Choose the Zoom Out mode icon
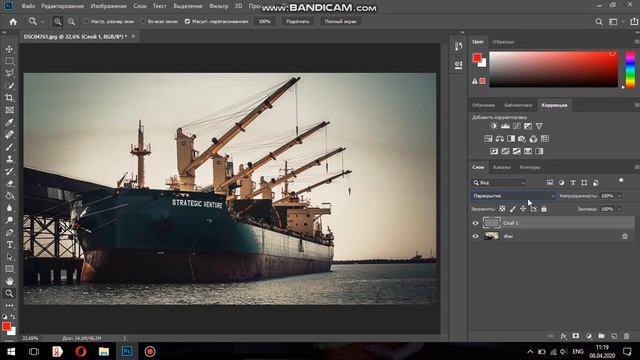Image resolution: width=640 pixels, height=360 pixels. click(71, 22)
